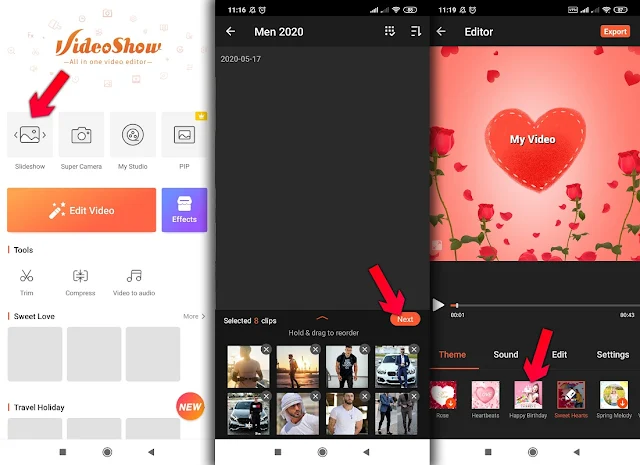Select the Trim tool

click(x=27, y=282)
